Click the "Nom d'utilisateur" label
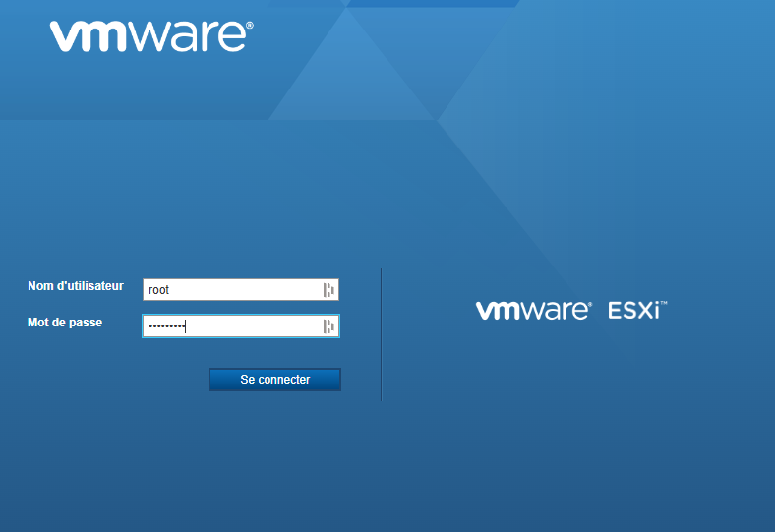Screen dimensions: 775x532 [x=76, y=286]
